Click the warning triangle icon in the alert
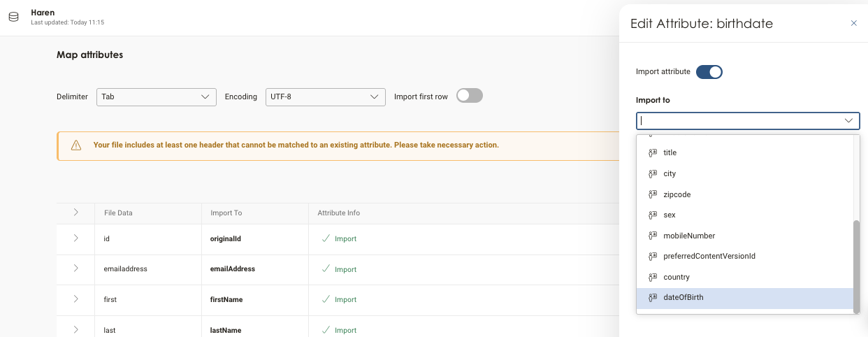Image resolution: width=868 pixels, height=337 pixels. click(76, 145)
